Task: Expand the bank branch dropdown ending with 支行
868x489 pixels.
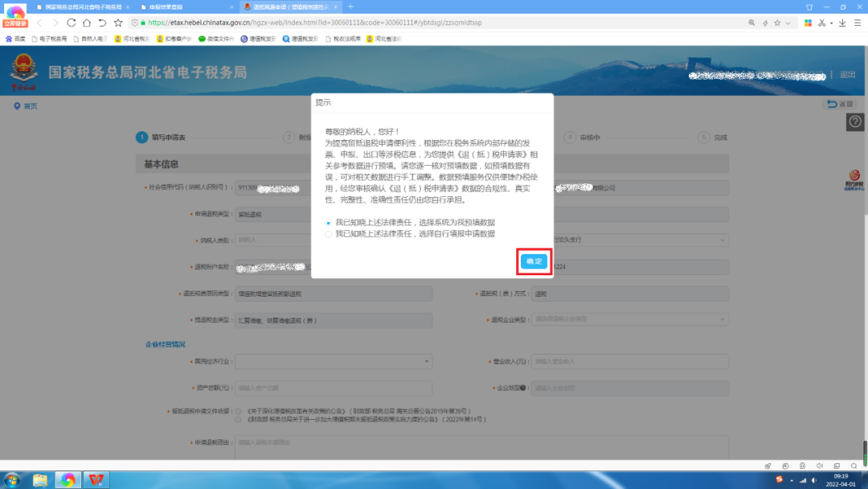Action: coord(722,240)
